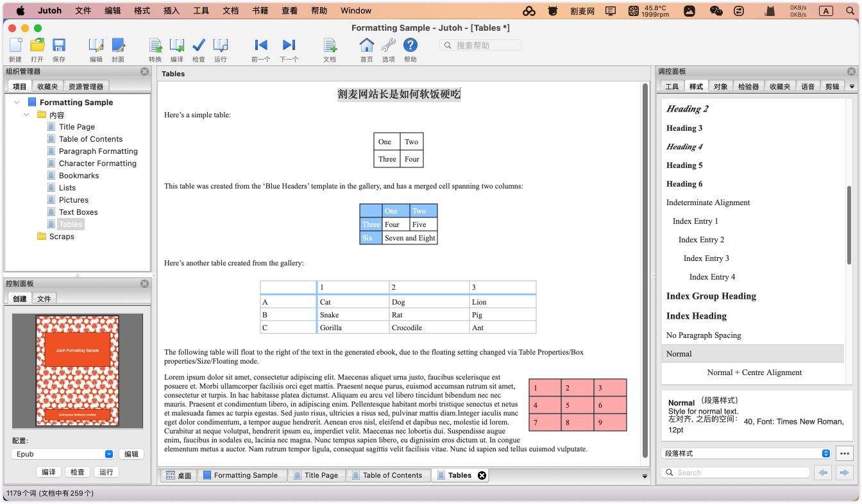Select Pictures in the project tree

pos(73,200)
